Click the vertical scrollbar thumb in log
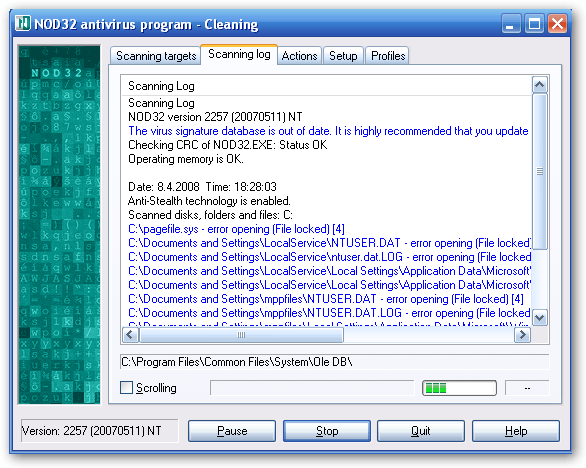 [x=540, y=171]
